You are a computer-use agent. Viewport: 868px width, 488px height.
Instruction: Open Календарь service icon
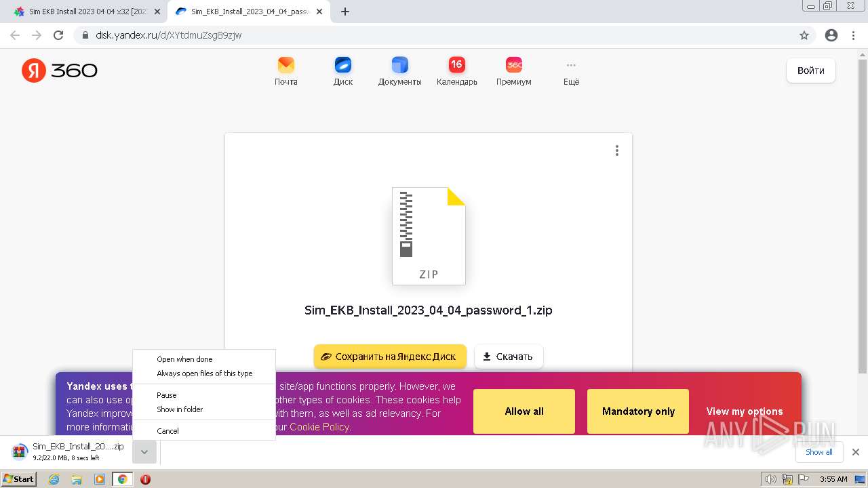point(457,71)
